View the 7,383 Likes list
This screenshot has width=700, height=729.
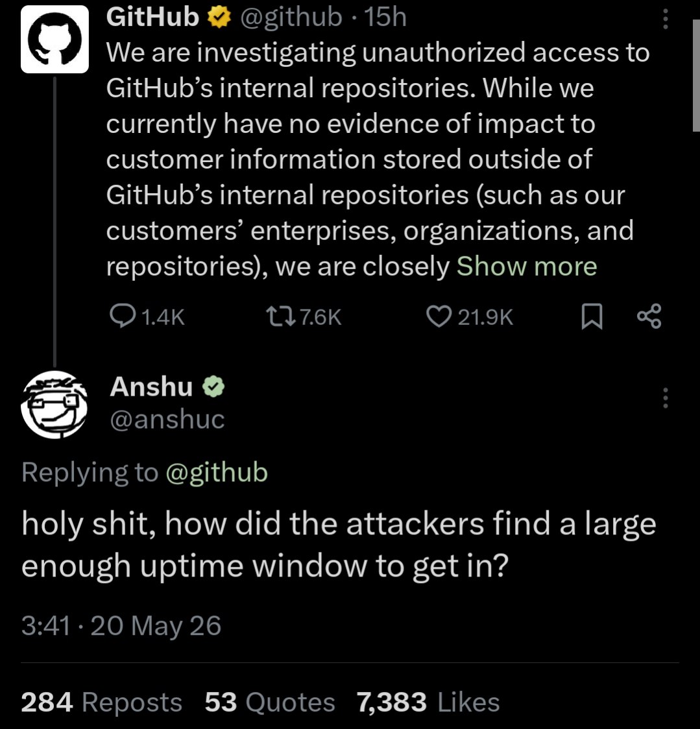click(x=428, y=702)
